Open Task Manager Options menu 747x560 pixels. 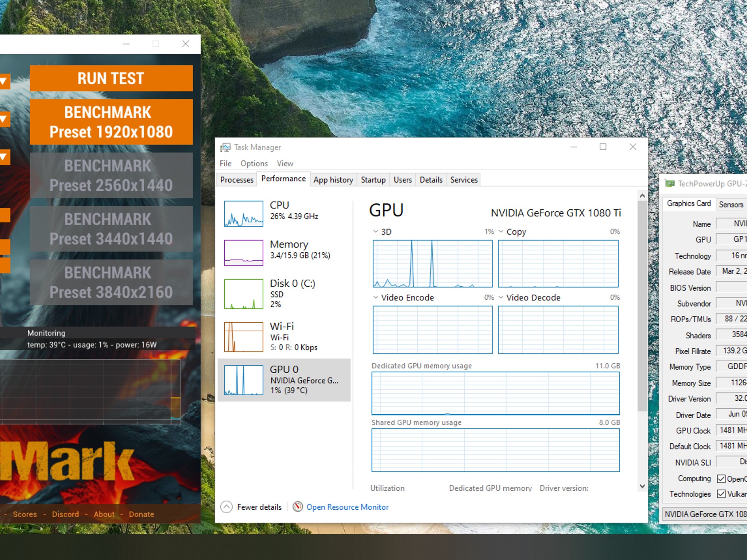[x=254, y=163]
